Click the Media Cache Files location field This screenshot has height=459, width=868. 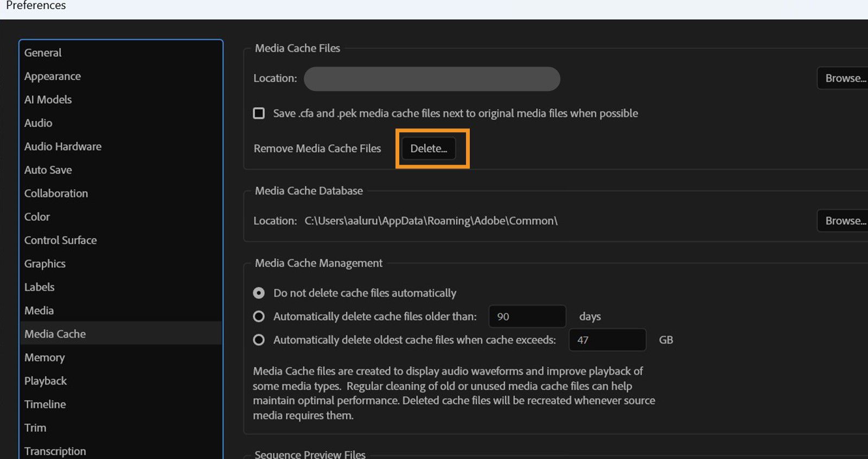(431, 79)
